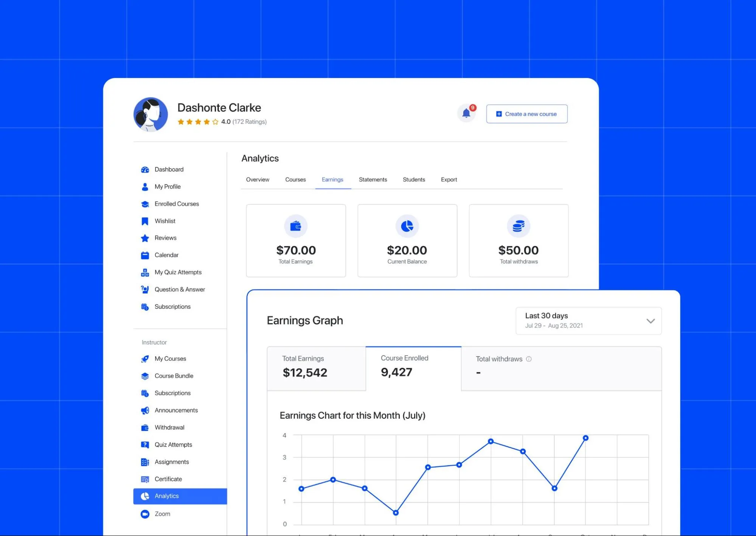
Task: Open the Overview analytics dropdown
Action: [x=258, y=179]
